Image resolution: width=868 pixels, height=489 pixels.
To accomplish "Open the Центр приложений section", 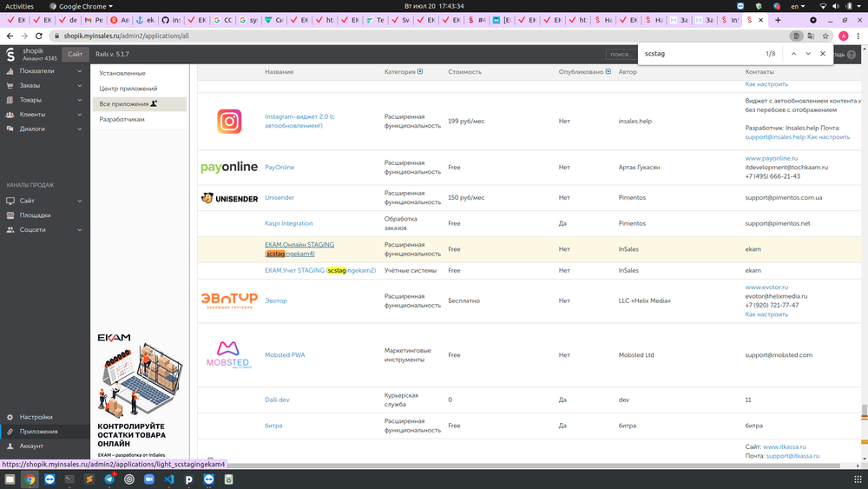I will (128, 89).
